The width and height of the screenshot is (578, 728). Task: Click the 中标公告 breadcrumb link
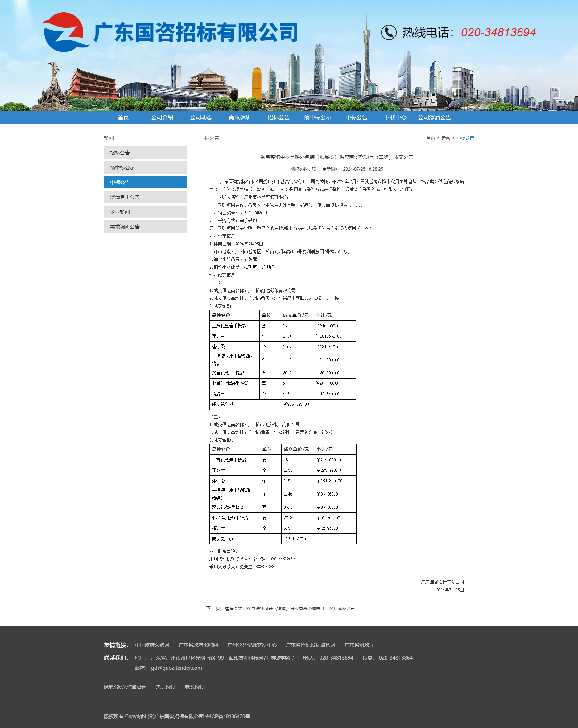tap(465, 138)
